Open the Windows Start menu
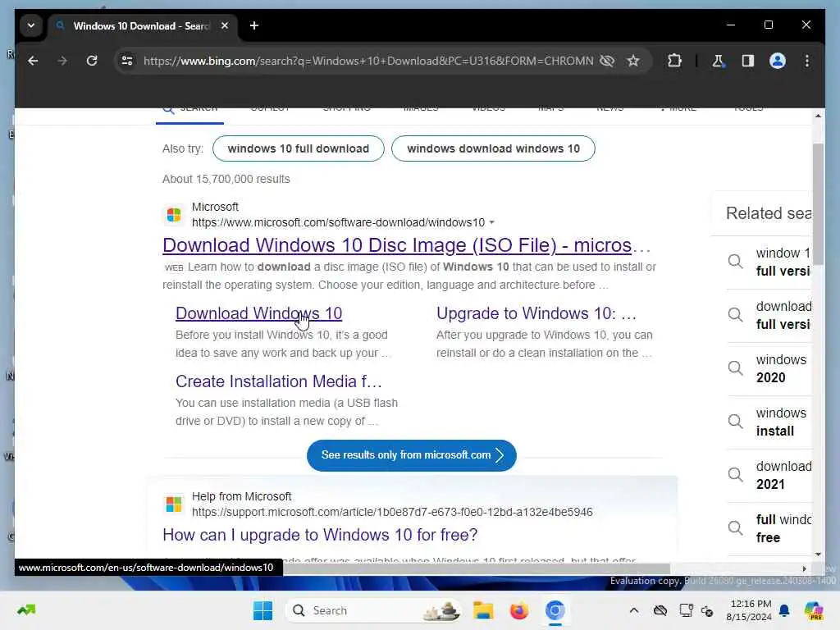This screenshot has width=840, height=630. (262, 610)
